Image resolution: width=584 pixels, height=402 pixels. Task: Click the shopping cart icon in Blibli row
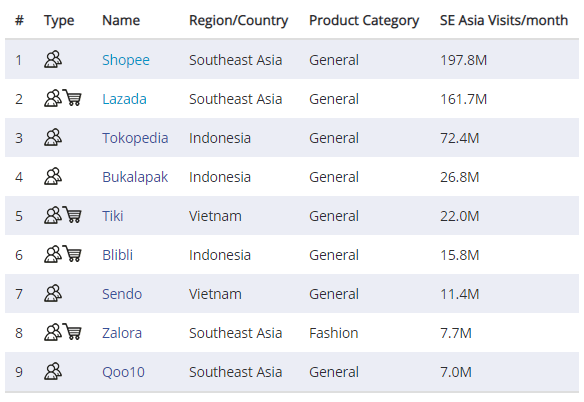pos(72,254)
